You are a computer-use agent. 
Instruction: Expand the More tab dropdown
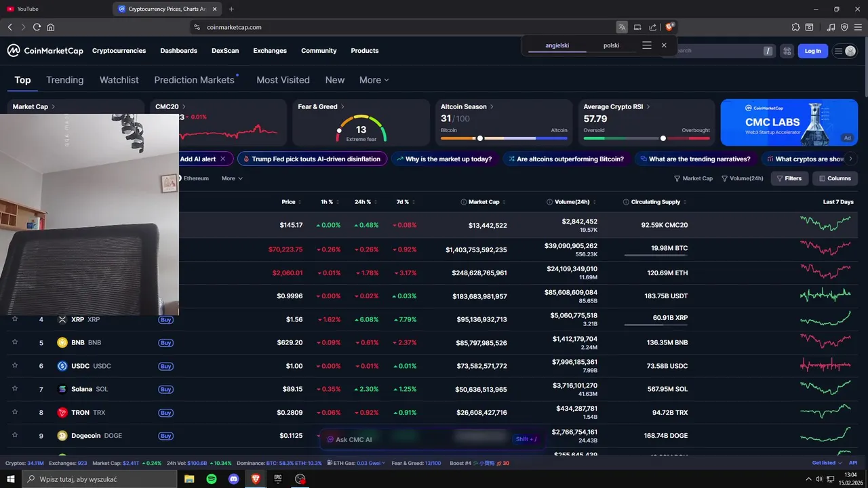(374, 80)
